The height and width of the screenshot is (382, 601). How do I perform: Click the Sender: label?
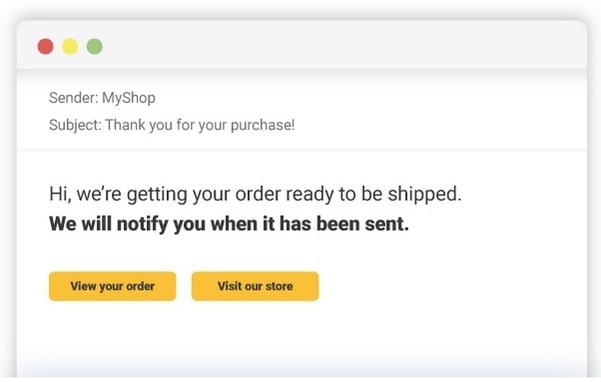[x=74, y=98]
